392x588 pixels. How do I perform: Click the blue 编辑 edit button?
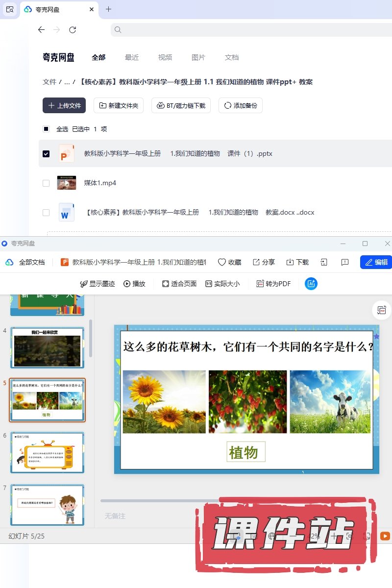point(376,262)
